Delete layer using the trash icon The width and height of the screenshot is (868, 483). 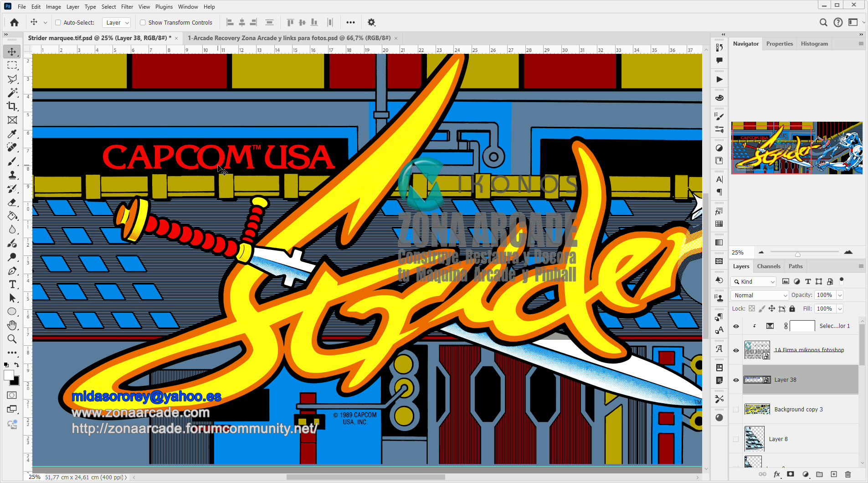[847, 474]
